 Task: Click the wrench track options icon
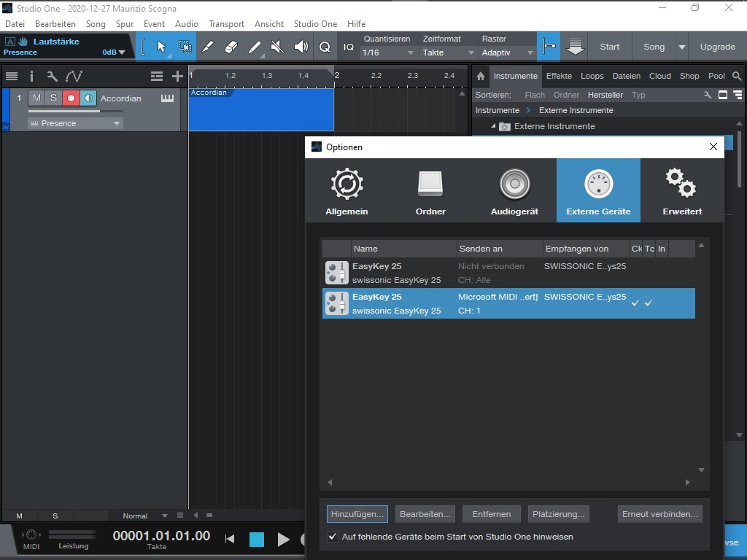pyautogui.click(x=52, y=76)
